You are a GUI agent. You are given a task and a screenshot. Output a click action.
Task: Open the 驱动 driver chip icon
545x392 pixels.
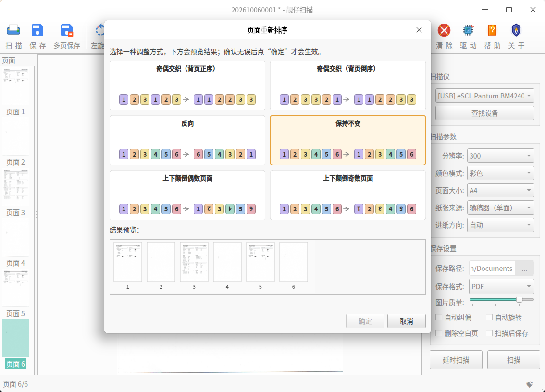(468, 31)
